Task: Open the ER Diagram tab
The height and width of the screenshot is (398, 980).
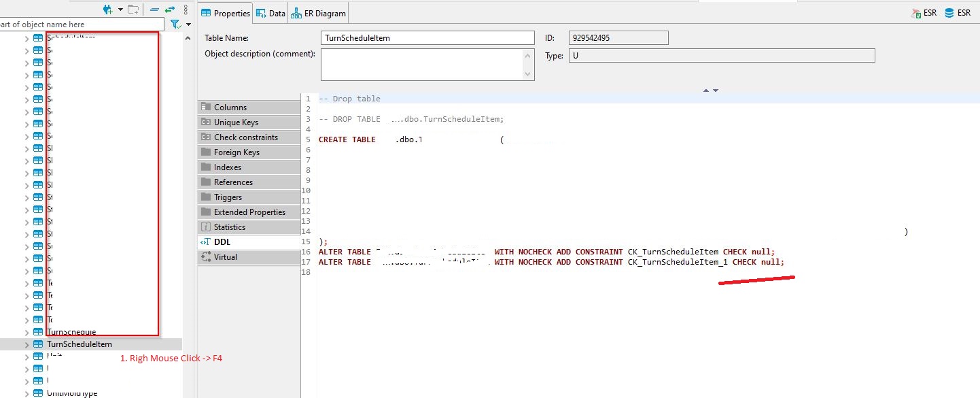Action: (318, 12)
